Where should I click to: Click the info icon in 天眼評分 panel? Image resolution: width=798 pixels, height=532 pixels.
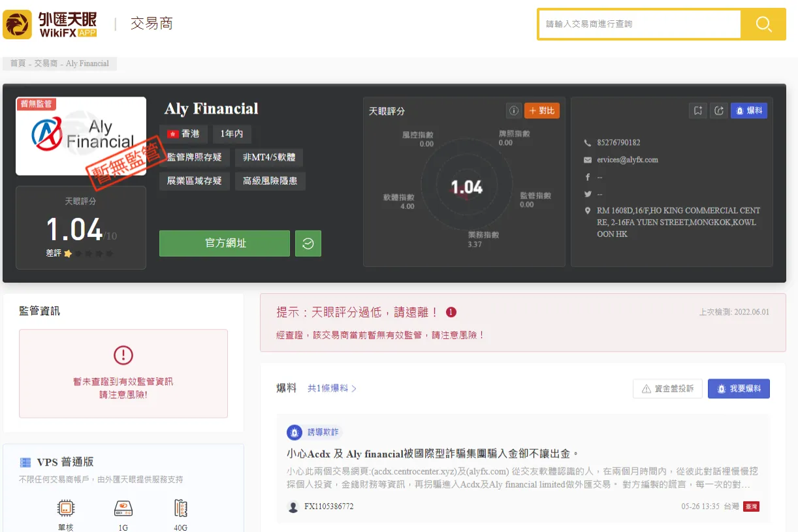point(513,110)
